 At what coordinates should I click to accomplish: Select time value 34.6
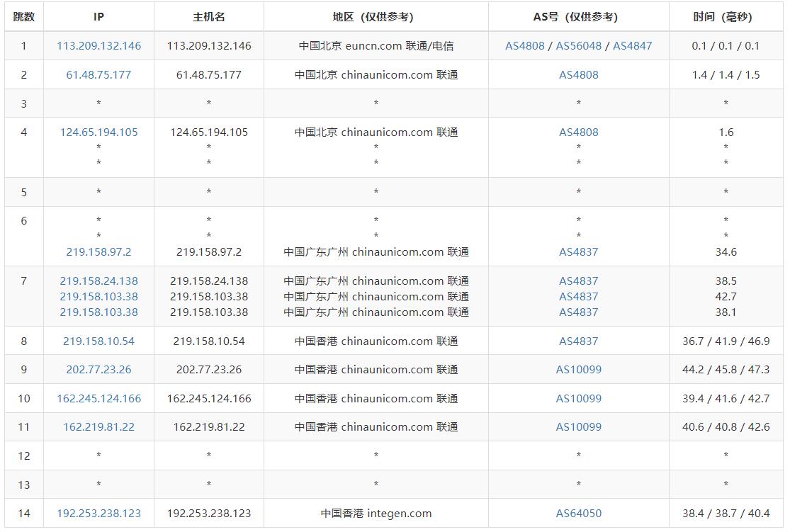pos(726,252)
